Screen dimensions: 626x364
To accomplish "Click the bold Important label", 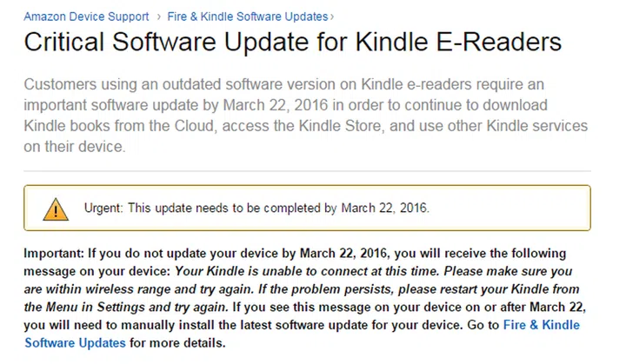I will point(55,254).
